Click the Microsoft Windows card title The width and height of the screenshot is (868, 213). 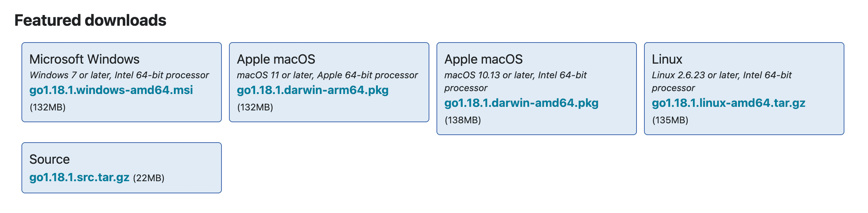[x=84, y=59]
